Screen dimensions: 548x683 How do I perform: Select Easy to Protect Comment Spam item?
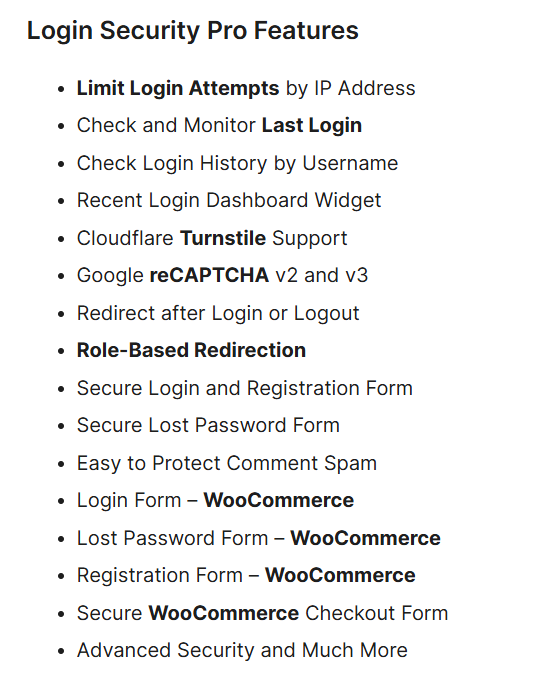point(227,463)
